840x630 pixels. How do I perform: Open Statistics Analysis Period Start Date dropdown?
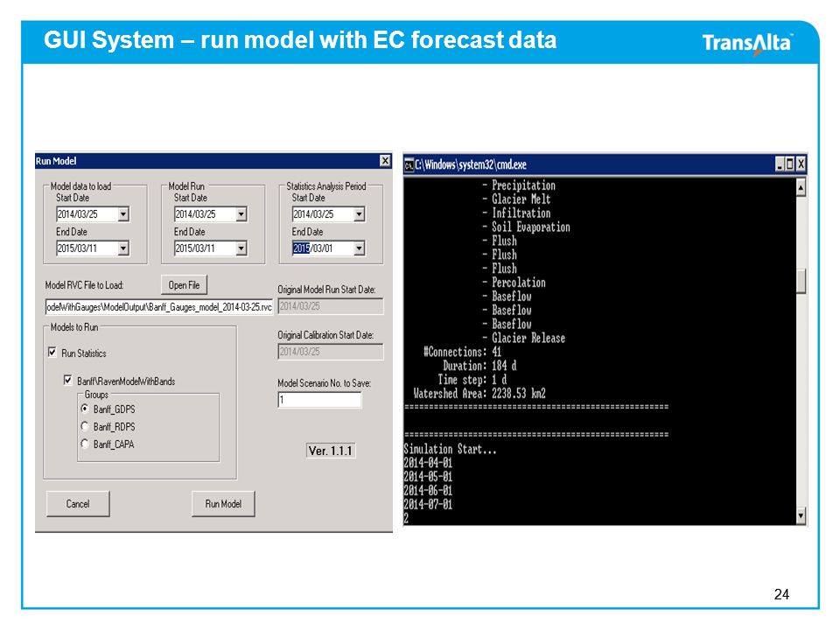point(359,214)
